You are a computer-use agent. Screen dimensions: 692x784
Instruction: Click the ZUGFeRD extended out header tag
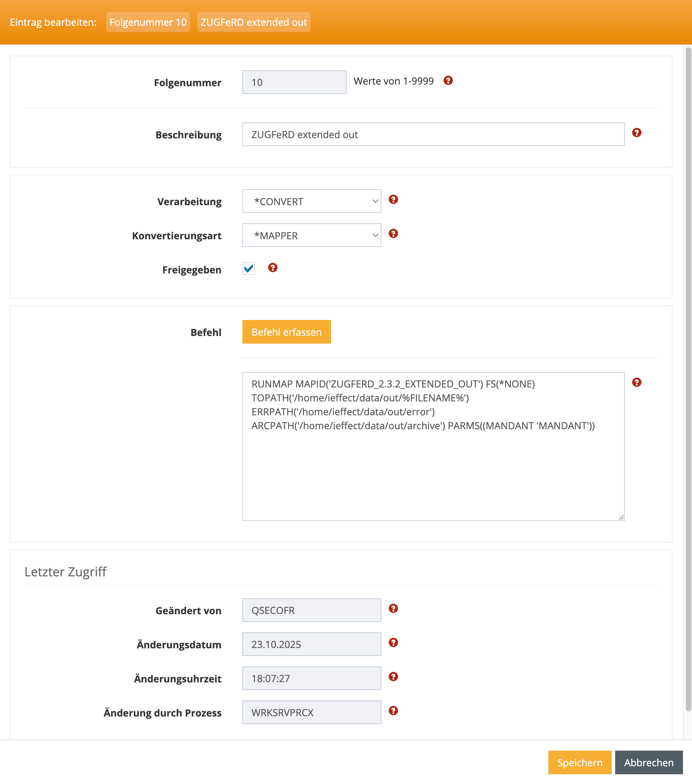point(254,22)
